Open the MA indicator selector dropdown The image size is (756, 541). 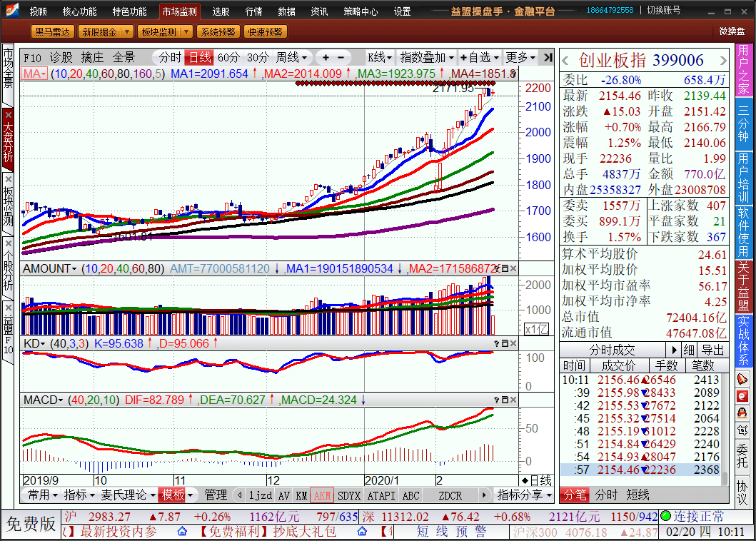click(34, 74)
